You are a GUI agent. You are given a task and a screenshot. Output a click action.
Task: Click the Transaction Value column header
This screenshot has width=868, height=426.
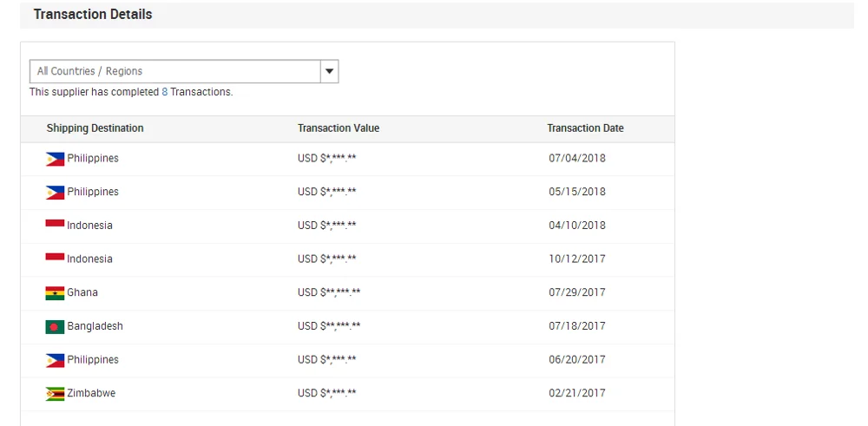point(339,128)
